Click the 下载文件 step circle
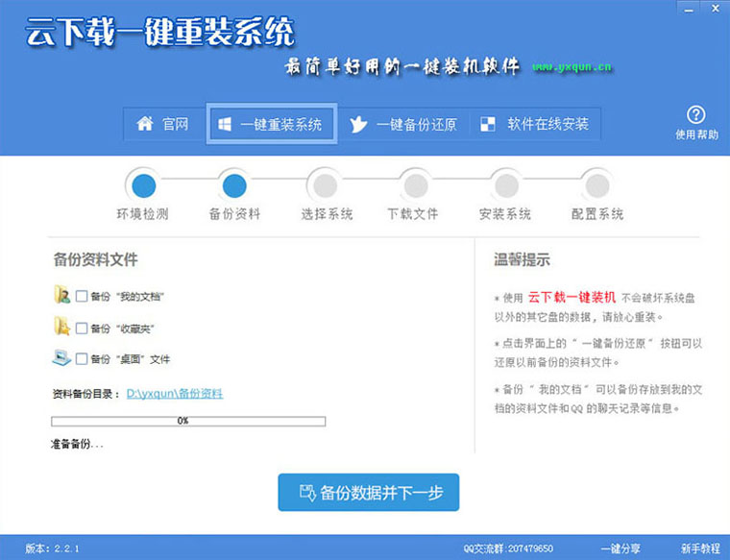The width and height of the screenshot is (730, 560). click(x=415, y=183)
